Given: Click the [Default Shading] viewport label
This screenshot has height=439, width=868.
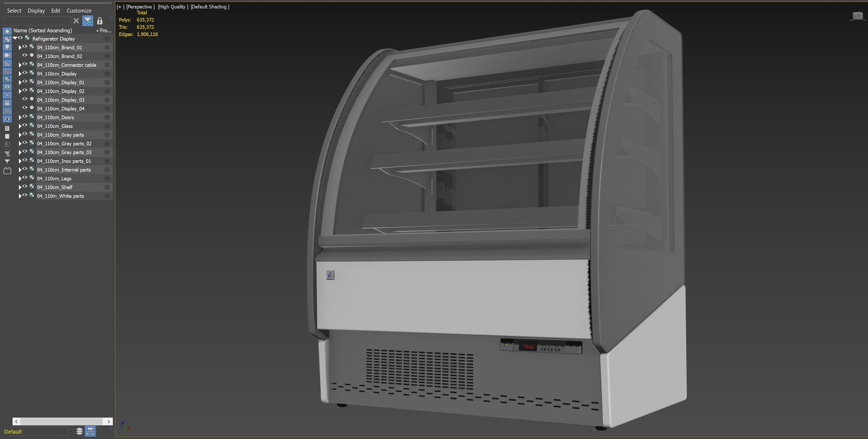Looking at the screenshot, I should click(210, 7).
